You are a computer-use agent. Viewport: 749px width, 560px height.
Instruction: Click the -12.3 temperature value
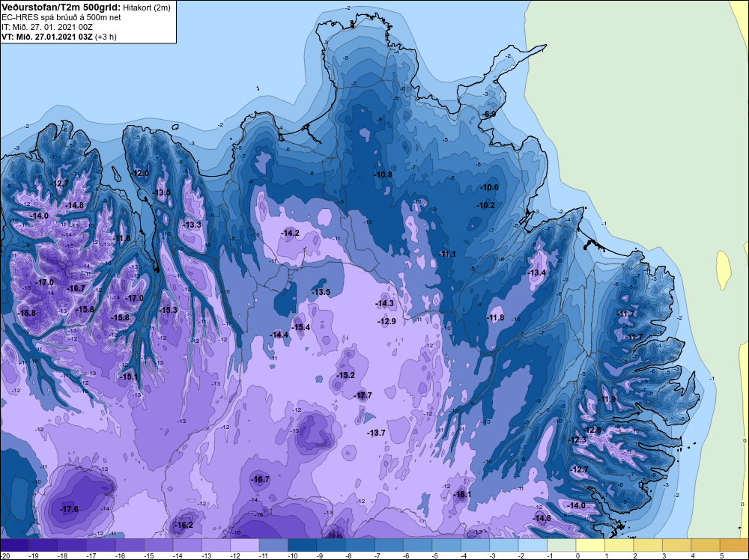(x=577, y=439)
